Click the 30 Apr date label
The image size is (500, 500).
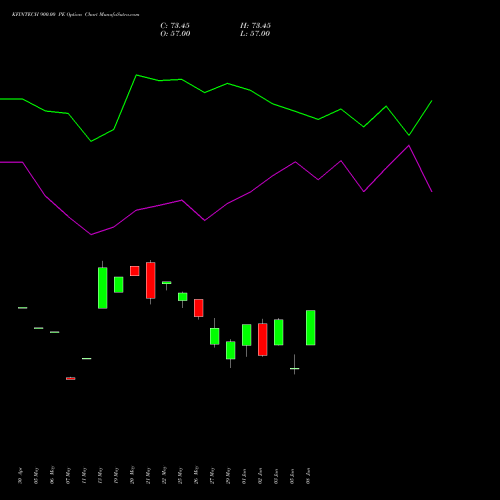pyautogui.click(x=20, y=476)
